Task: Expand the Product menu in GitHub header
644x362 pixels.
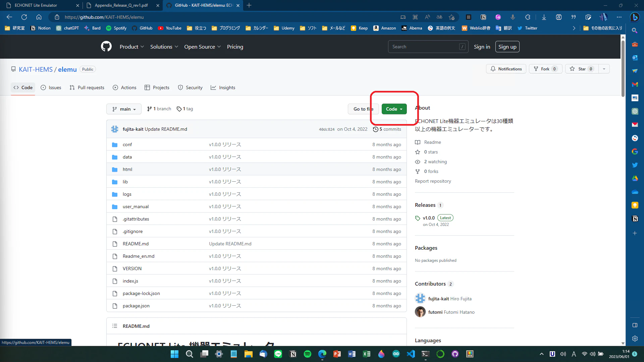Action: [x=132, y=47]
